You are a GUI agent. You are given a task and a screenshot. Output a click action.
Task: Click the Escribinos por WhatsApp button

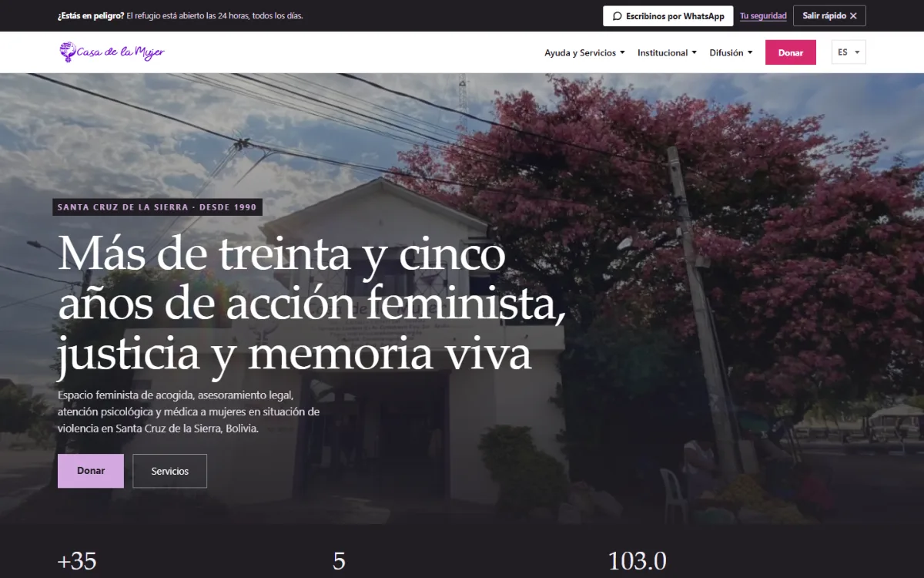(668, 16)
